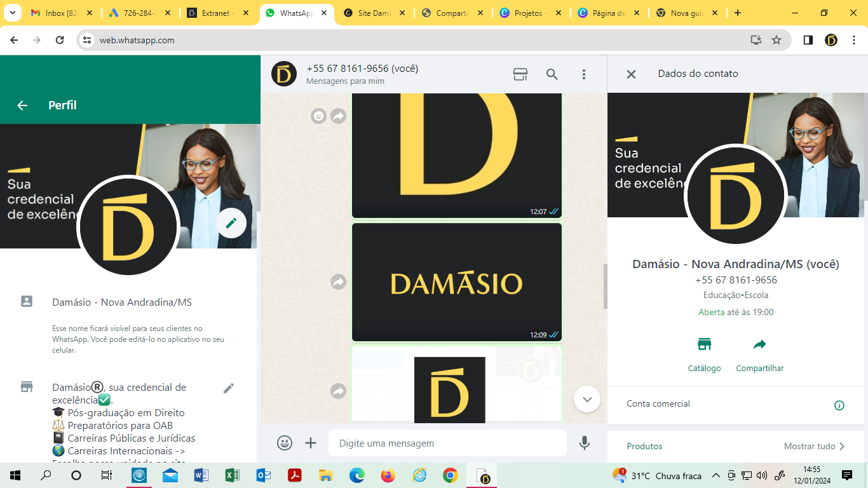Jump to latest messages with down chevron
This screenshot has height=488, width=868.
(587, 400)
